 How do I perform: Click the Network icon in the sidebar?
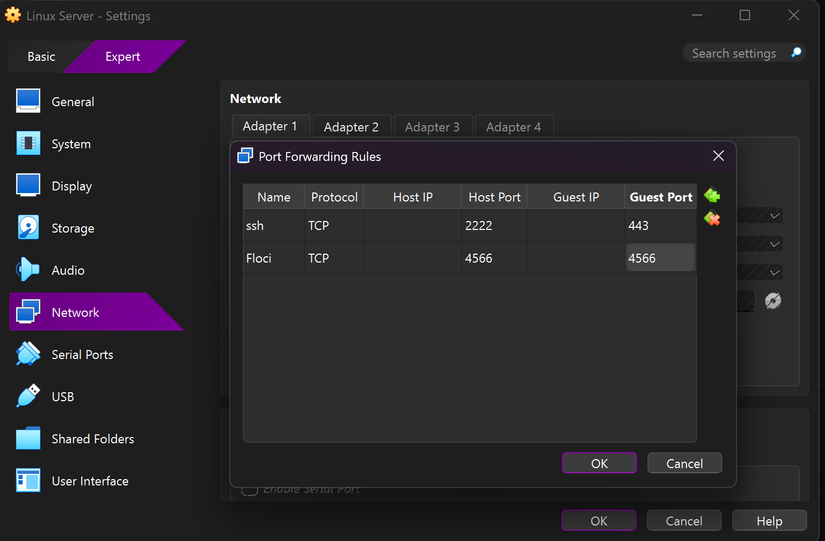(28, 312)
